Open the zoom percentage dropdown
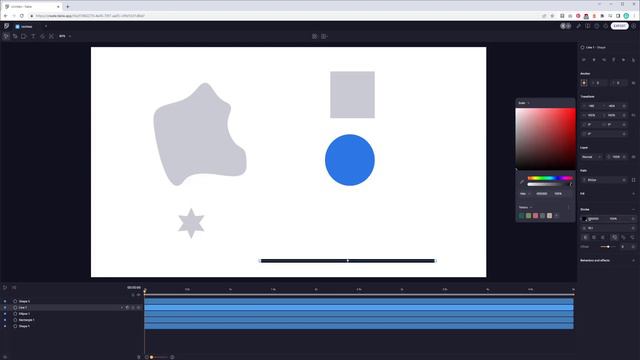The image size is (640, 360). tap(64, 36)
